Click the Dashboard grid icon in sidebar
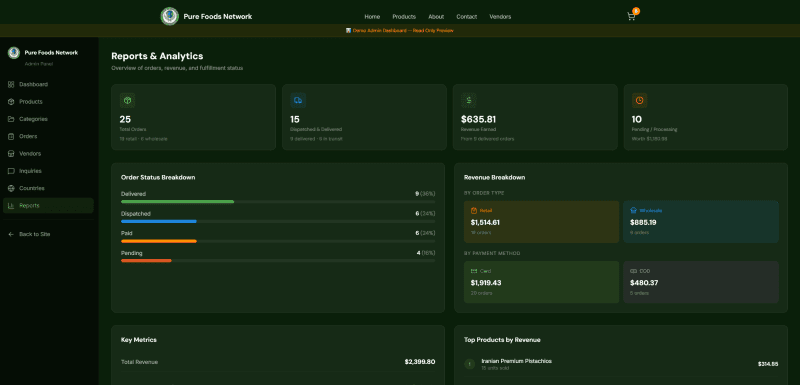Screen dimensions: 800x385 tap(11, 85)
